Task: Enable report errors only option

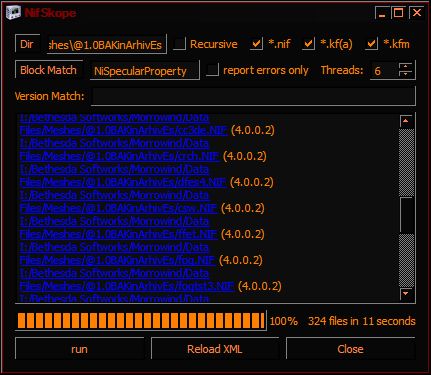Action: 212,70
